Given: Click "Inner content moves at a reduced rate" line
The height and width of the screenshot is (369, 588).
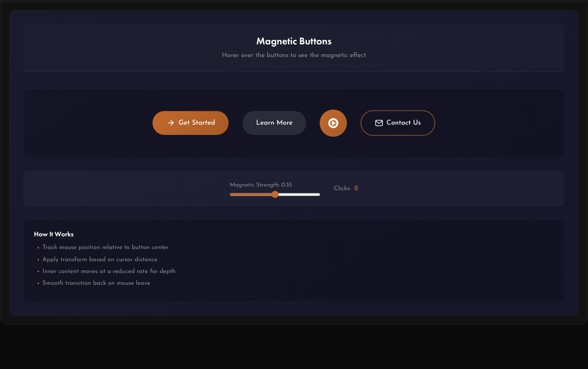Looking at the screenshot, I should click(x=109, y=271).
